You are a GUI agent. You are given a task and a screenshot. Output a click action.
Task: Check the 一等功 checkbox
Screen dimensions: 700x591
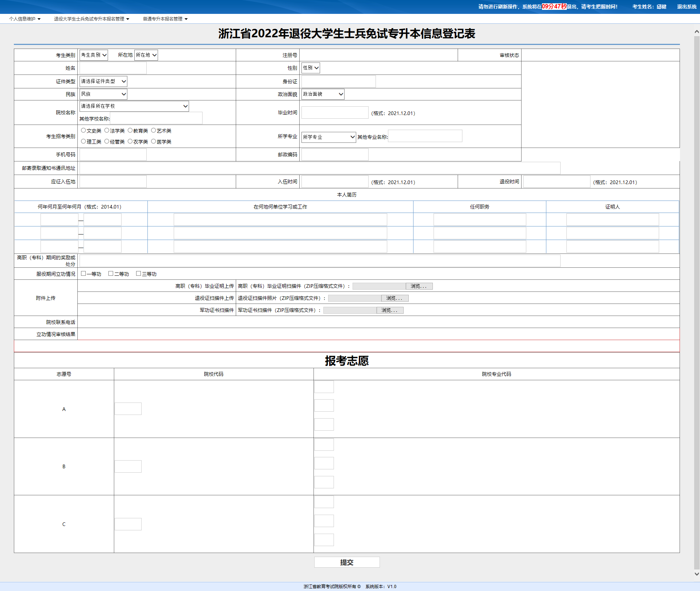84,274
